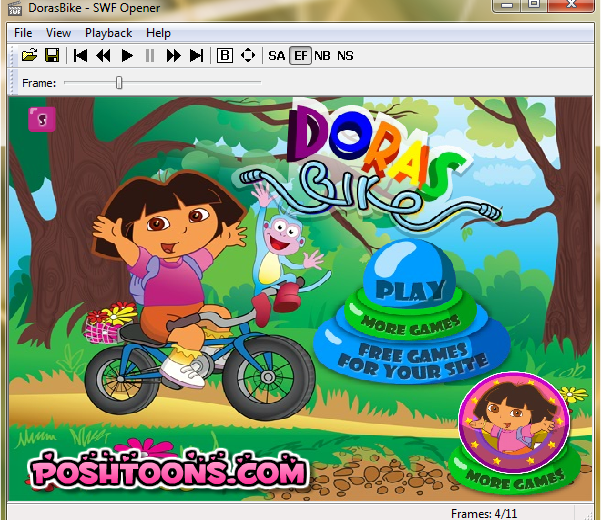Save the file with the floppy disk icon
The image size is (601, 520).
(52, 56)
